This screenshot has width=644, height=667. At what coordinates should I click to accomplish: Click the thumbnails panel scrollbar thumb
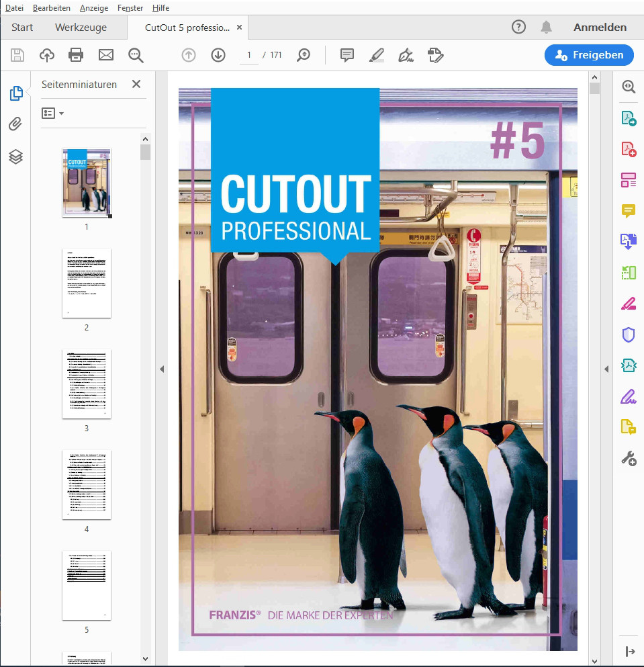(x=146, y=152)
